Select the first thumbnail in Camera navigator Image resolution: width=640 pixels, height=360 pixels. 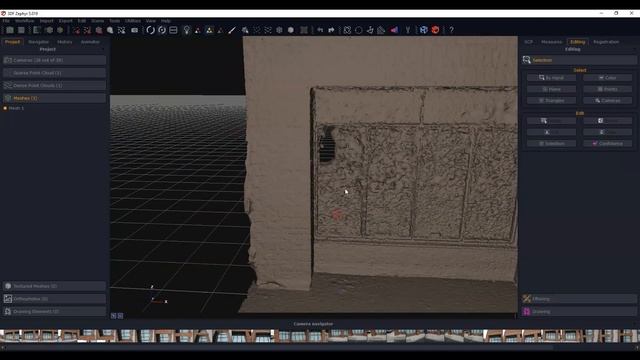(10, 336)
